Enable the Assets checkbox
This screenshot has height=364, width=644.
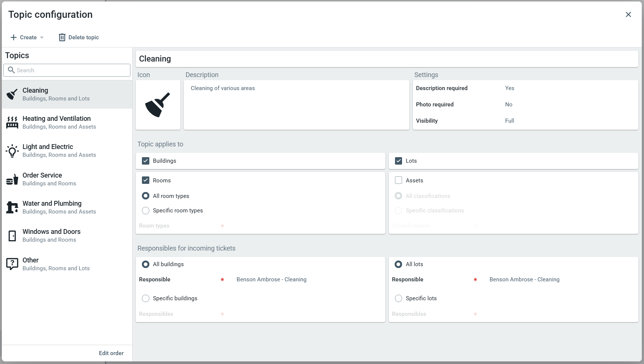click(x=398, y=181)
